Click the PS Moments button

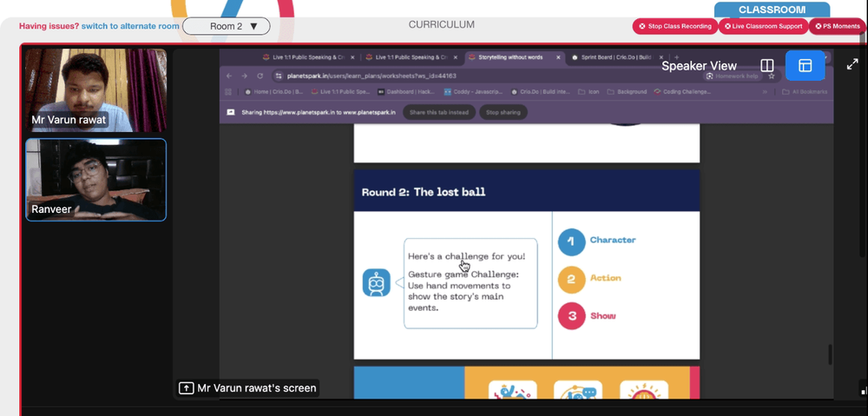pyautogui.click(x=838, y=27)
